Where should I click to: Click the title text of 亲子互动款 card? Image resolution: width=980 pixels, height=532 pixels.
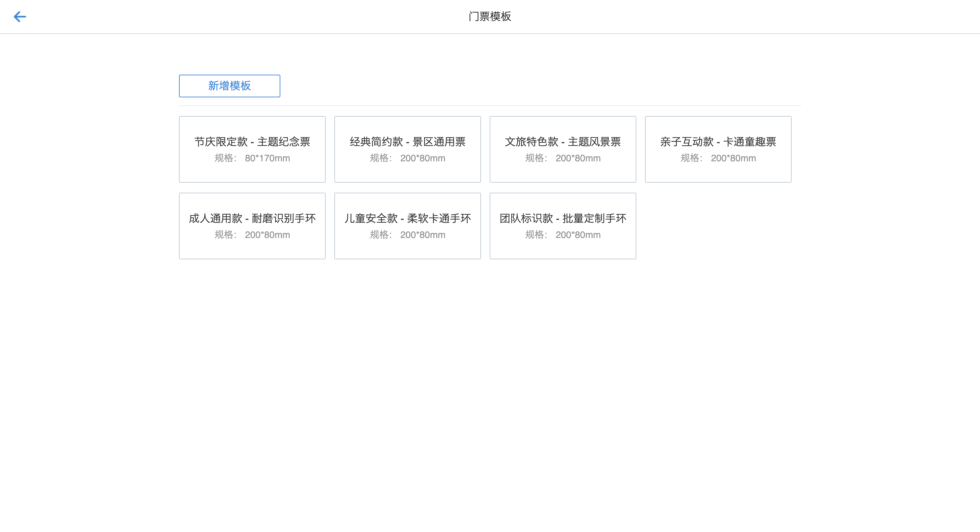[718, 142]
